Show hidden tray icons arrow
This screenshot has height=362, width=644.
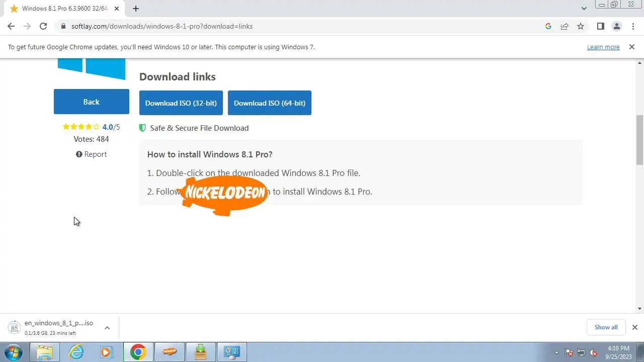click(x=556, y=352)
